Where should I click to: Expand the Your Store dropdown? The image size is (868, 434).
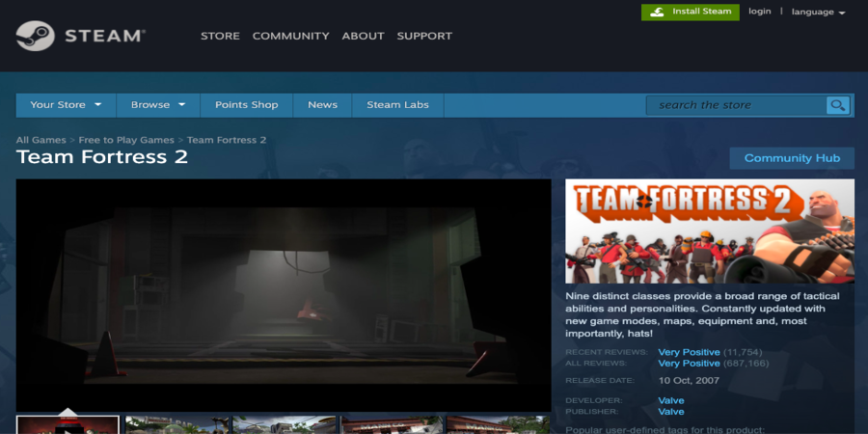66,105
